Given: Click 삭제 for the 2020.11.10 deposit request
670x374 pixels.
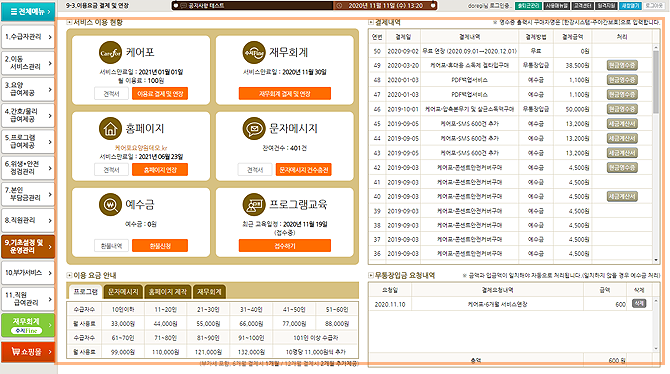Looking at the screenshot, I should (639, 303).
